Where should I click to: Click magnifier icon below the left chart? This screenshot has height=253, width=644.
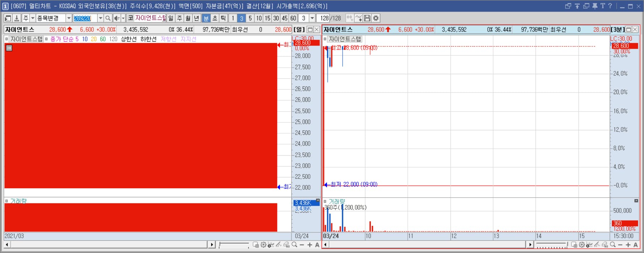coord(295,245)
